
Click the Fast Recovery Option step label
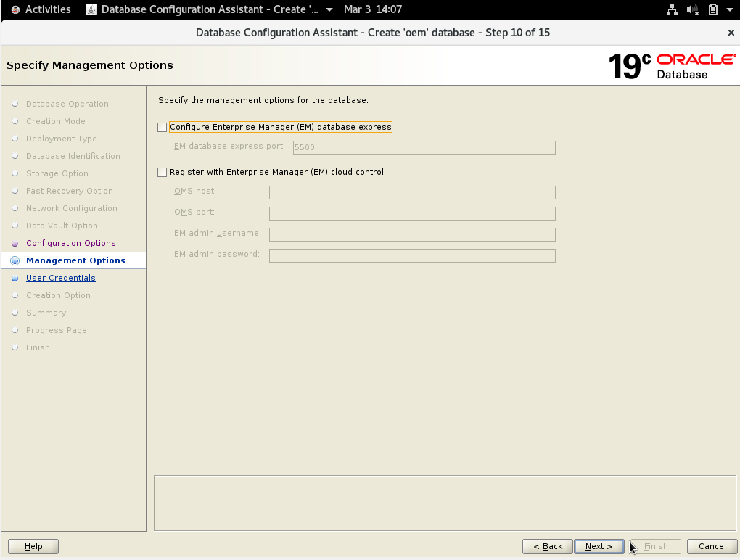[70, 191]
